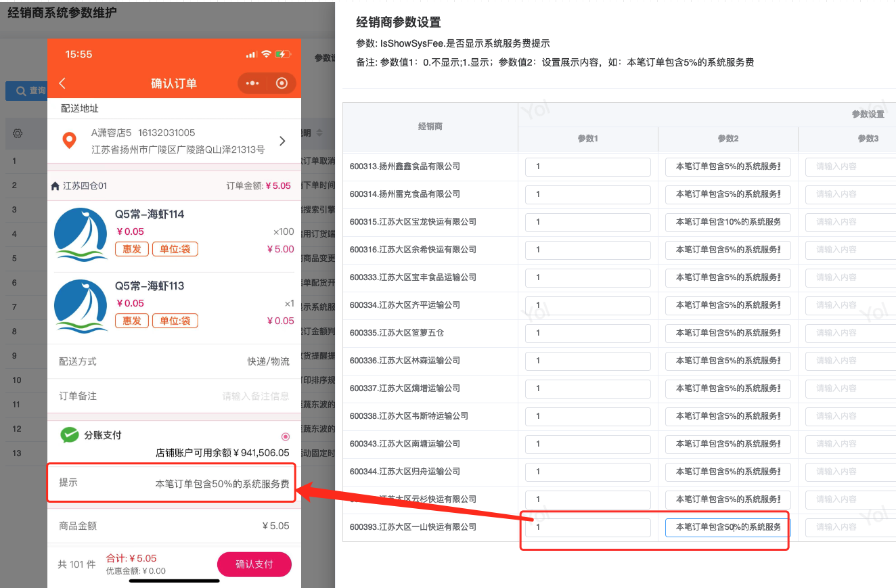This screenshot has height=588, width=896.
Task: Click 参数3 field for 600315 宝龙快运
Action: tap(850, 222)
